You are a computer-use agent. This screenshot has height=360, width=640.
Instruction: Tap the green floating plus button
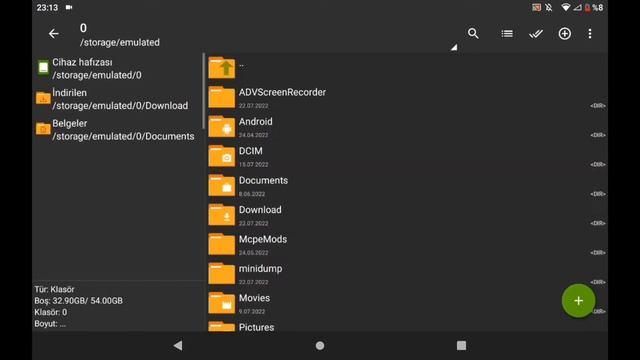578,301
